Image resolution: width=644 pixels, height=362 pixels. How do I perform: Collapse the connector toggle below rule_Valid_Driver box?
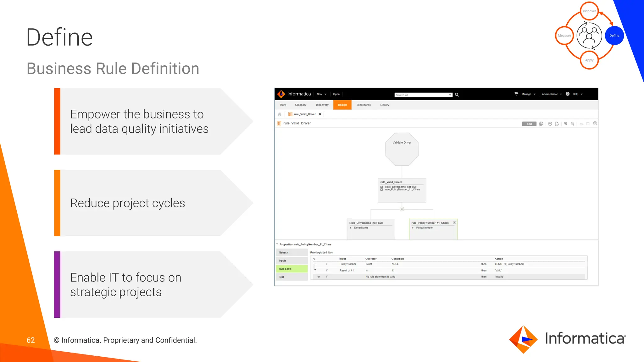[402, 209]
